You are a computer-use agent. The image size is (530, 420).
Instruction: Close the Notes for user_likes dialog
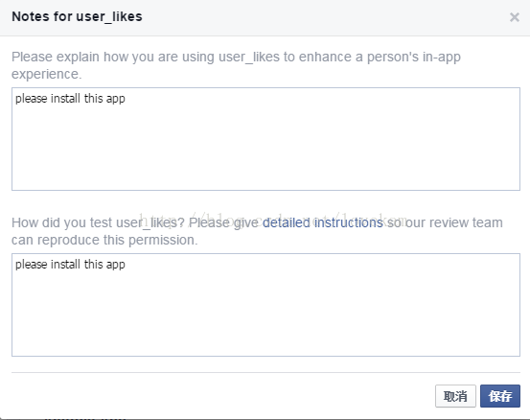click(x=515, y=17)
